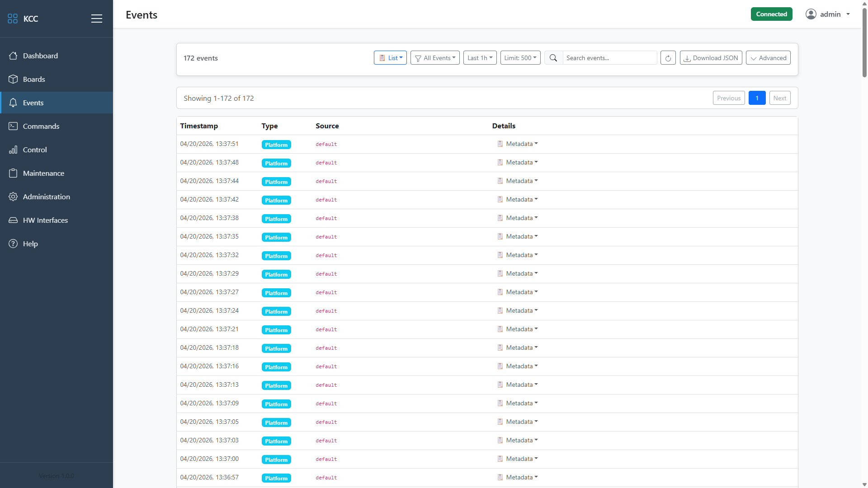Change the Last 1h time range
This screenshot has height=488, width=868.
pos(480,58)
